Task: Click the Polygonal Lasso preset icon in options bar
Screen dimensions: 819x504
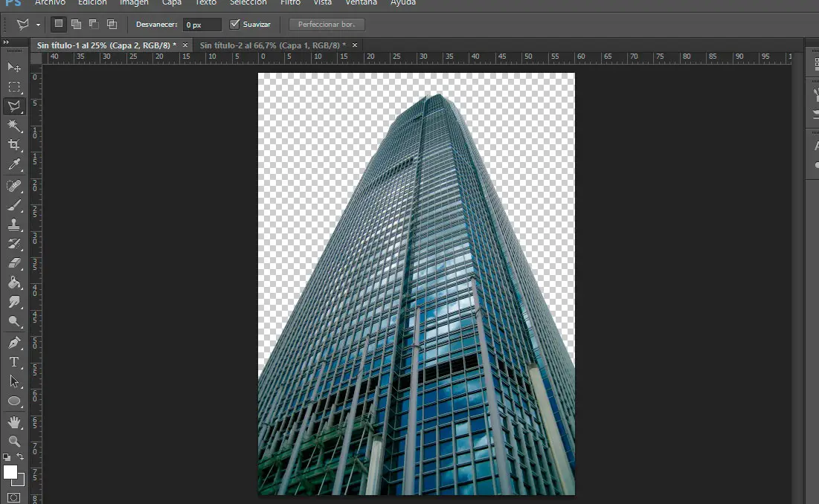Action: pyautogui.click(x=22, y=24)
